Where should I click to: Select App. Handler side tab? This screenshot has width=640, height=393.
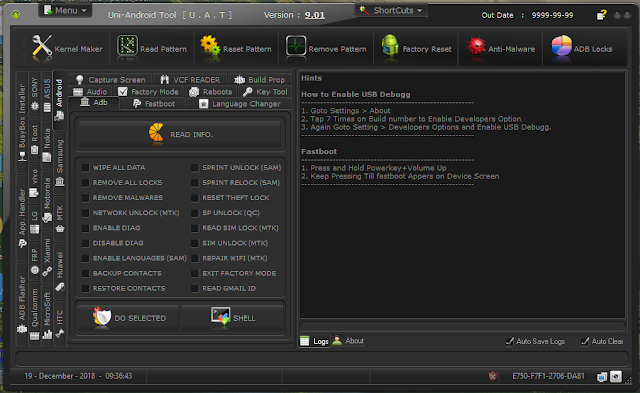point(22,218)
